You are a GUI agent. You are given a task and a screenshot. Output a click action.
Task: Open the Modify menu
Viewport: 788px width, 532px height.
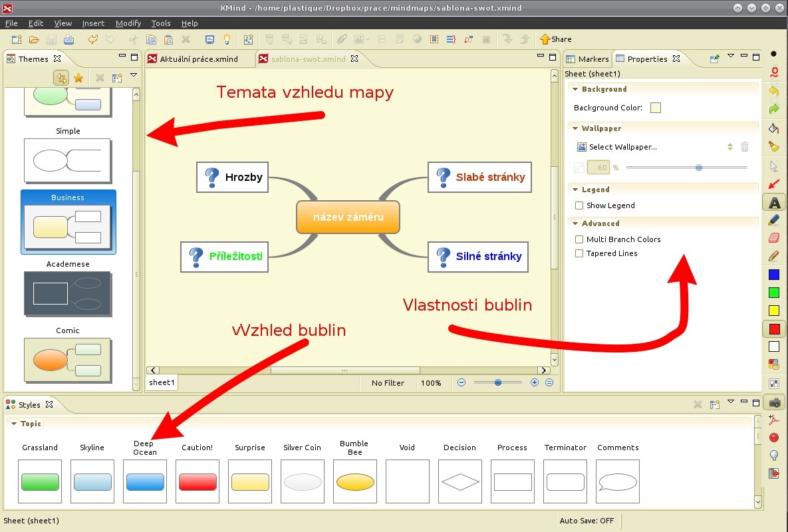pos(128,23)
